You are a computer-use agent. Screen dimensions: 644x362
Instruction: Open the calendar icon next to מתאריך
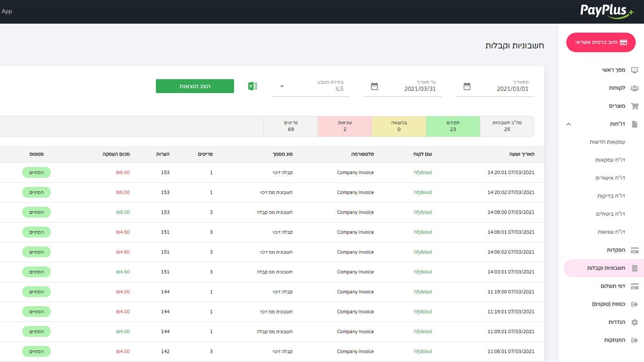tap(466, 86)
